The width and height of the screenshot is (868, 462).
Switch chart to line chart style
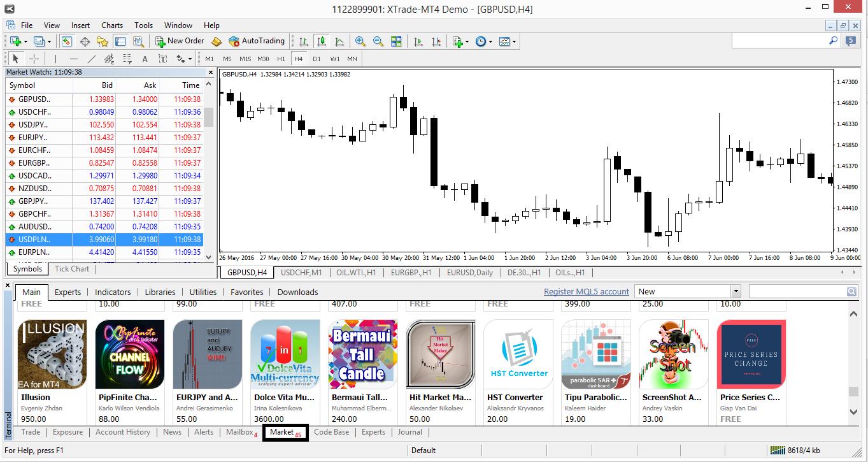[x=339, y=41]
